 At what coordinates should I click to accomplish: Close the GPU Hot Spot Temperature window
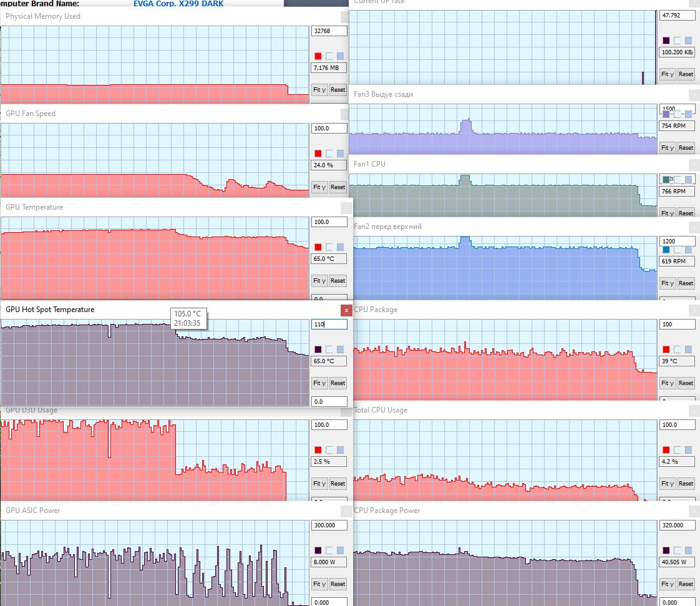pyautogui.click(x=346, y=310)
